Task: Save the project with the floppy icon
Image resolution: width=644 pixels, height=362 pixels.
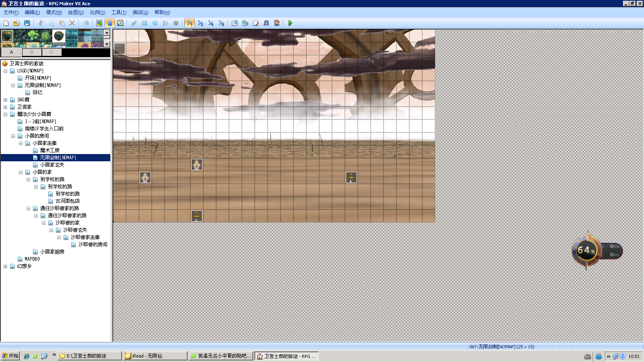Action: coord(27,23)
